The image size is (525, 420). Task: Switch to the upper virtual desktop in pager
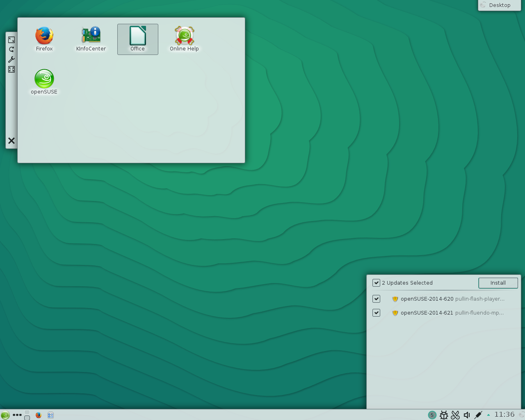pyautogui.click(x=27, y=412)
